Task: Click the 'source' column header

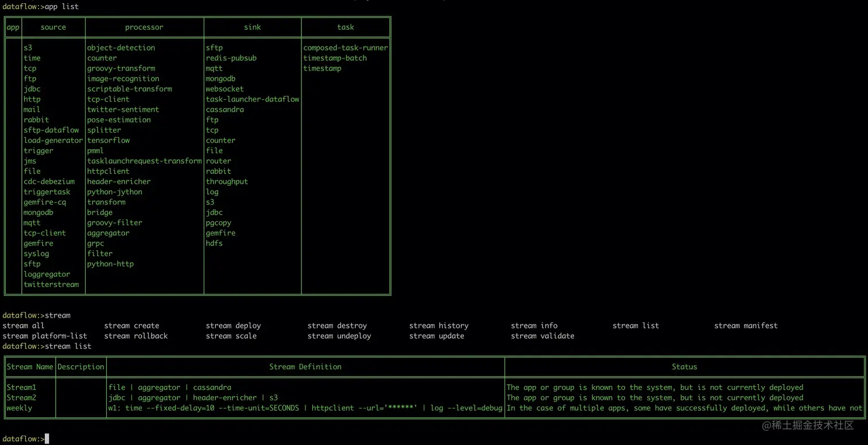Action: click(53, 27)
